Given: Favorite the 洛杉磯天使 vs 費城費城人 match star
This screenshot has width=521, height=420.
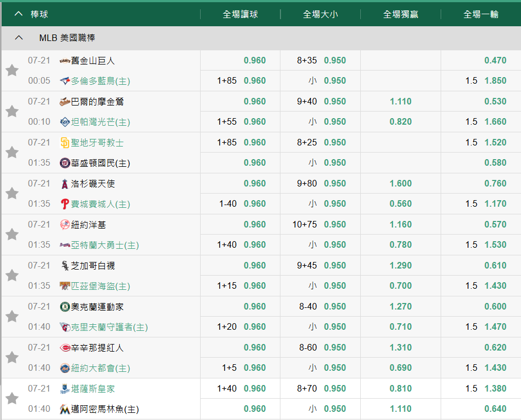Looking at the screenshot, I should point(12,194).
